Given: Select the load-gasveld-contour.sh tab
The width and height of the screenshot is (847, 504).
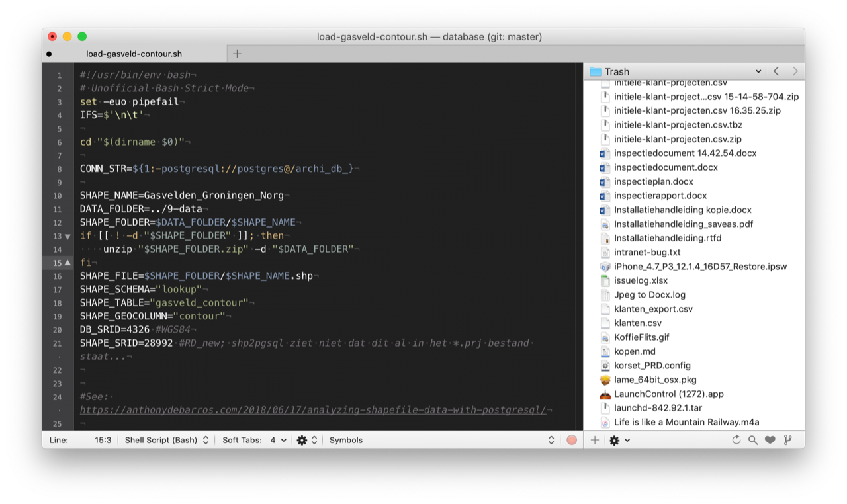Looking at the screenshot, I should 134,54.
